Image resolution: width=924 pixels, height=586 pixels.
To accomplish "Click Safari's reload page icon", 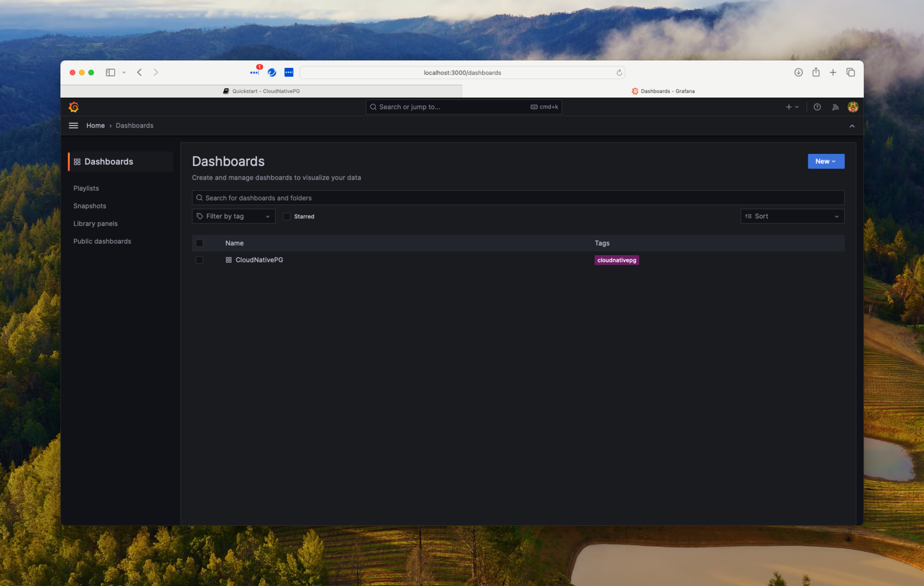I will (x=619, y=73).
